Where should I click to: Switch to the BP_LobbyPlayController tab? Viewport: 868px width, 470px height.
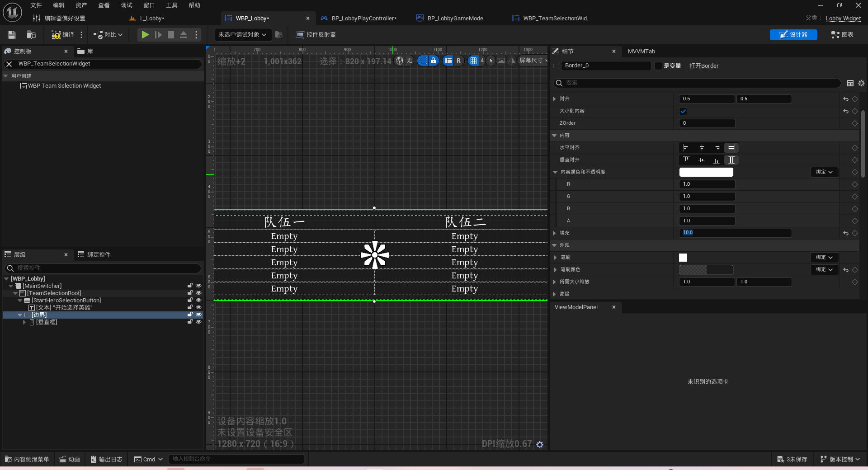tap(363, 19)
